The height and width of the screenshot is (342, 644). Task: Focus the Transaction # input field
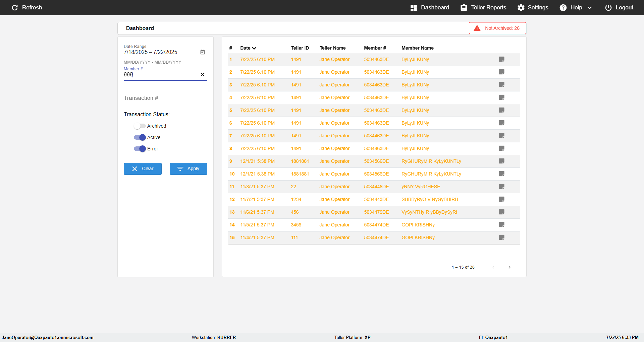click(x=165, y=98)
